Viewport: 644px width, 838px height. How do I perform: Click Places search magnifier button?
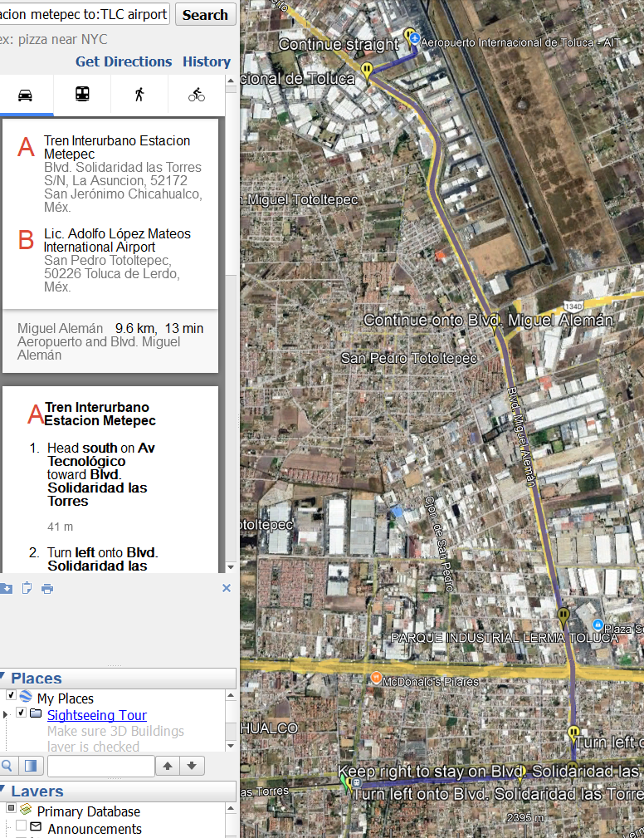point(7,766)
